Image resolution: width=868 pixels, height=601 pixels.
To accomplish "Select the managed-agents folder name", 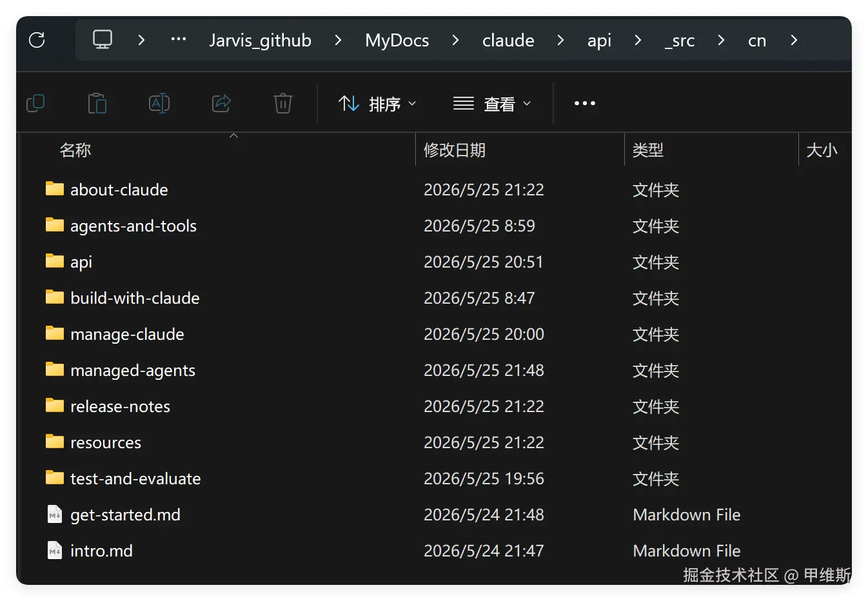I will point(133,370).
